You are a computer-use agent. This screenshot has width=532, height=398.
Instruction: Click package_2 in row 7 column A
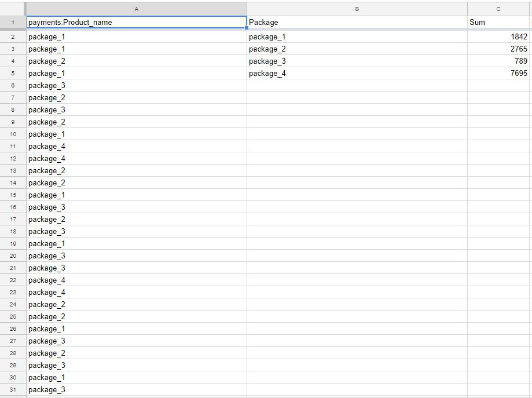[x=137, y=98]
